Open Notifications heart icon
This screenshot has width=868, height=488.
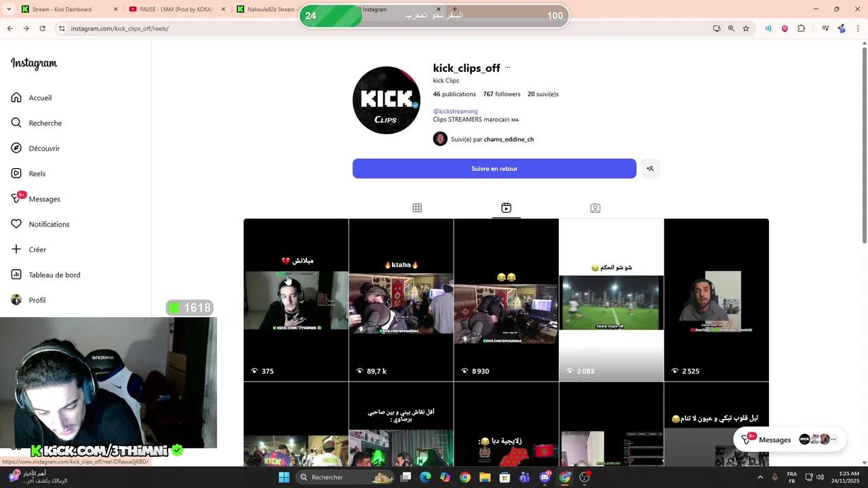point(16,224)
